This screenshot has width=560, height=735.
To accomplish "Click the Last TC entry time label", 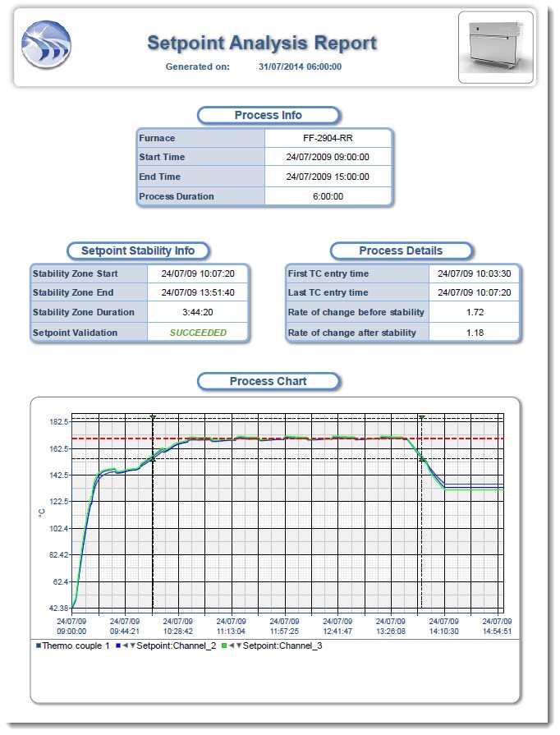I will point(328,292).
